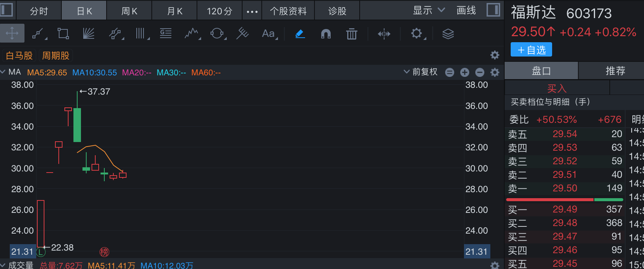Collapse the MA indicator chevron
The height and width of the screenshot is (269, 644).
[x=3, y=72]
